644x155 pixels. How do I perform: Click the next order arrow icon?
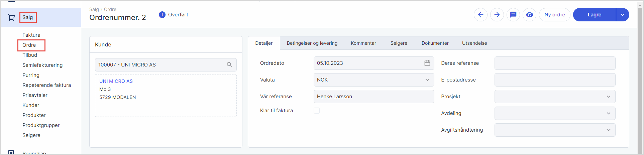pyautogui.click(x=497, y=15)
